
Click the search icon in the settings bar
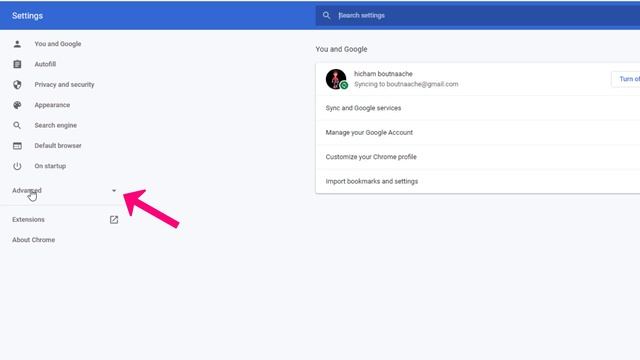pos(326,15)
